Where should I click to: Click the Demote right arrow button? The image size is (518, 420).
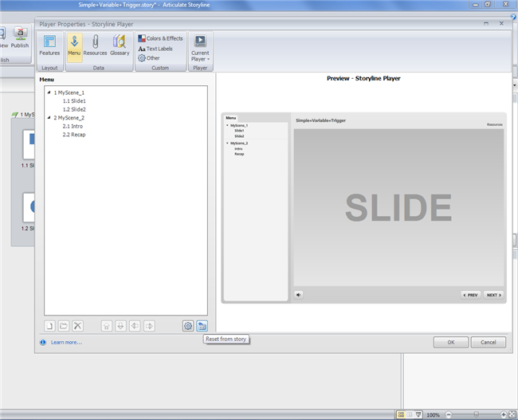(149, 326)
